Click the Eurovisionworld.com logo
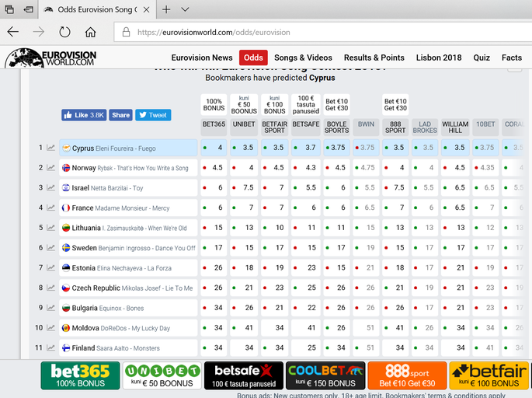Image resolution: width=532 pixels, height=398 pixels. pos(51,58)
